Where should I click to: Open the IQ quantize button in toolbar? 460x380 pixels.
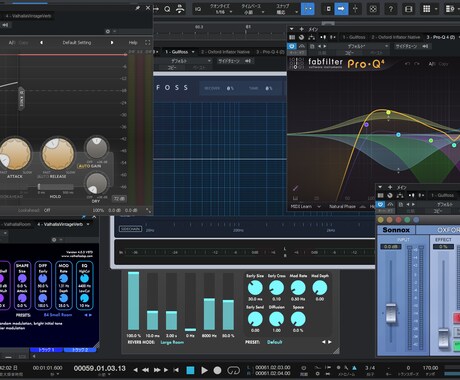[198, 9]
